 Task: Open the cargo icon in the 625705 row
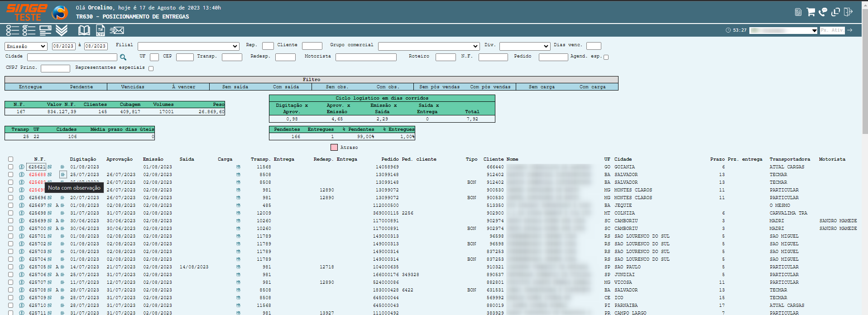coord(238,267)
